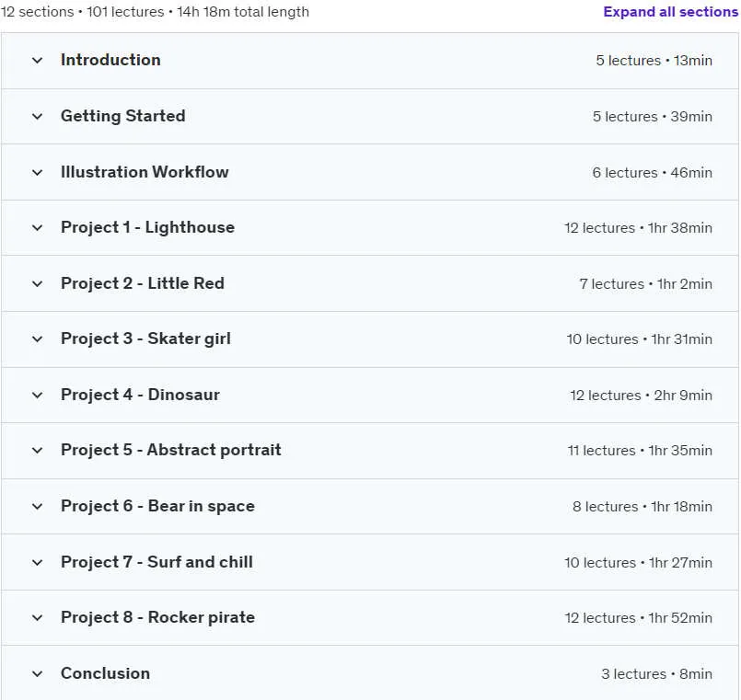Expand the Project 8 - Rocker pirate chevron
The height and width of the screenshot is (700, 741).
point(38,618)
